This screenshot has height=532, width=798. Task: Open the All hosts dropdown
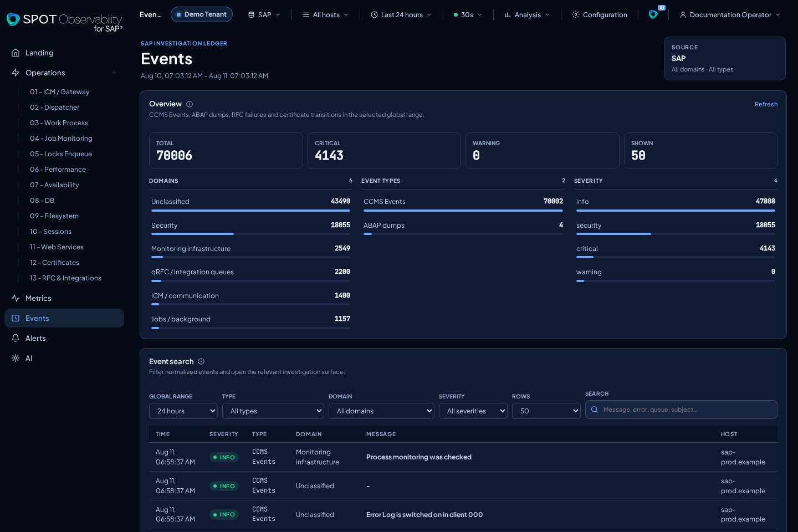point(325,14)
